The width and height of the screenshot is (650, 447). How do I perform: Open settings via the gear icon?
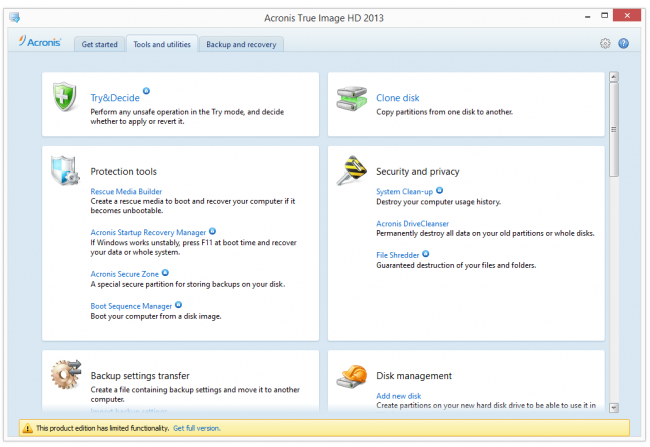[605, 44]
